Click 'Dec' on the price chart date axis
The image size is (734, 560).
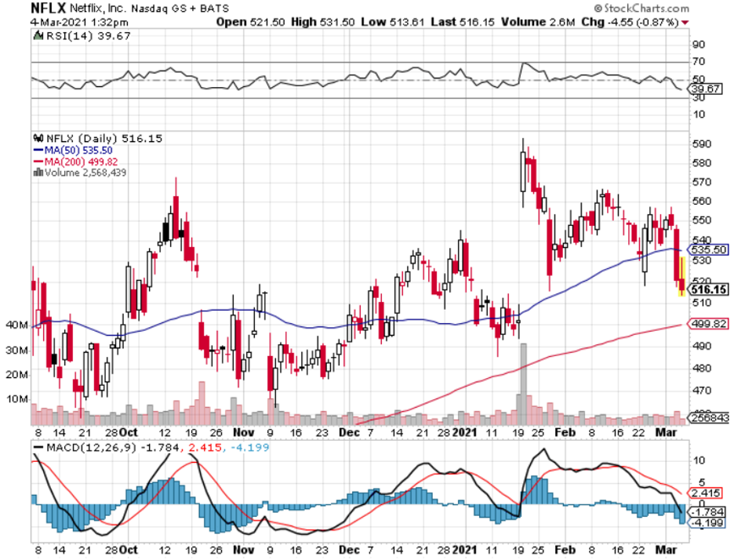pos(349,432)
